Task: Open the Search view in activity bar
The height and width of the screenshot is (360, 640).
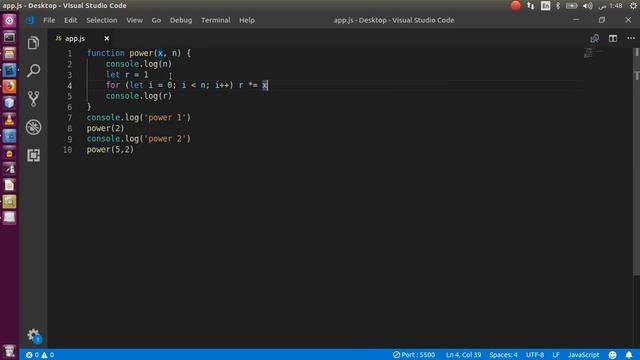Action: (33, 71)
